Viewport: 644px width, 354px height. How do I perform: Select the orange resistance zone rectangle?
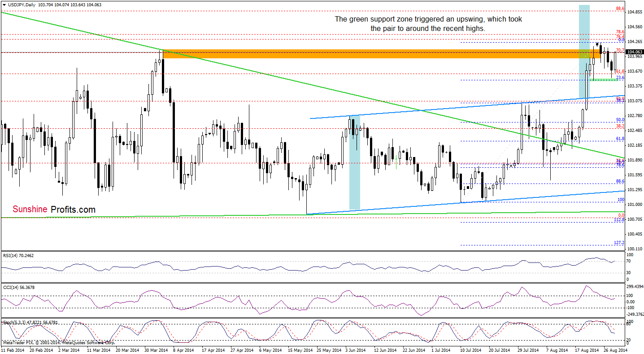(x=382, y=54)
